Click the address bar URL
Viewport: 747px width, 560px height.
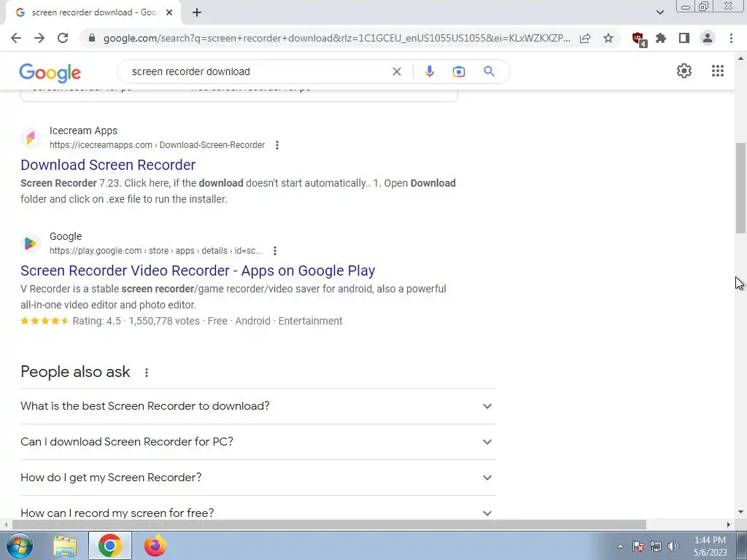tap(337, 38)
